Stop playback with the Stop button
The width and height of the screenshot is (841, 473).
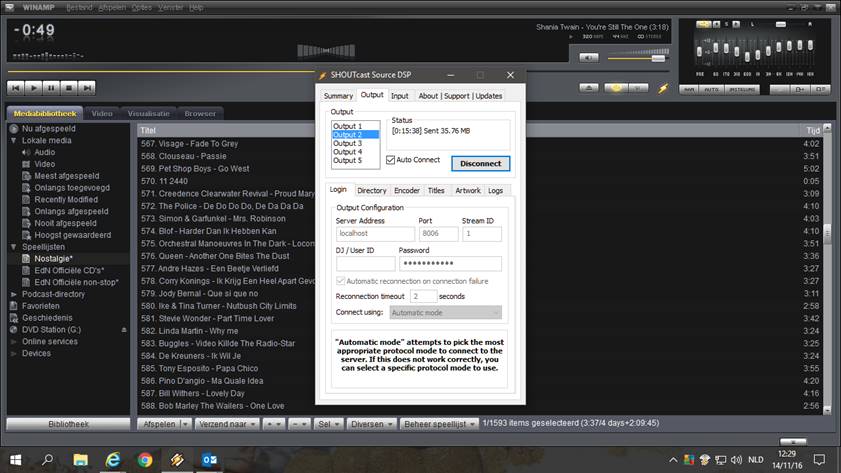click(67, 88)
